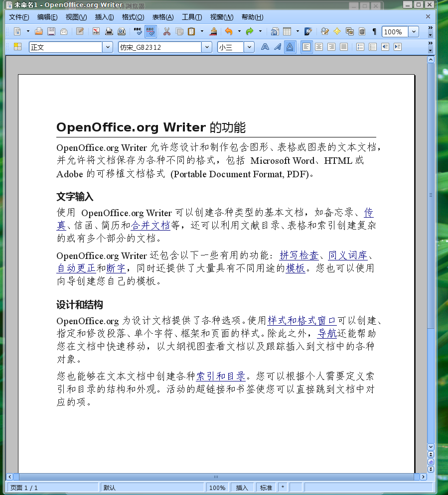The width and height of the screenshot is (448, 495).
Task: Apply Bold with the A icon
Action: click(x=265, y=47)
